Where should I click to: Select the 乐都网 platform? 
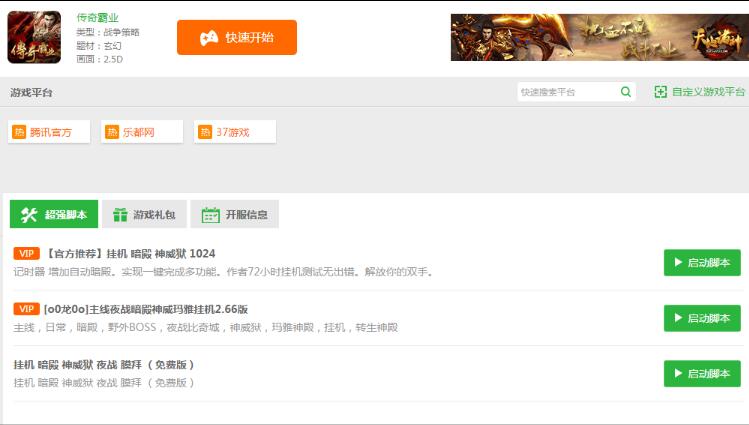[x=142, y=132]
